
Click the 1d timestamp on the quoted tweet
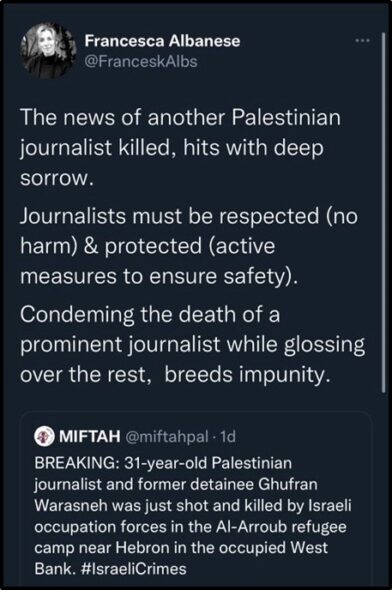coord(228,436)
